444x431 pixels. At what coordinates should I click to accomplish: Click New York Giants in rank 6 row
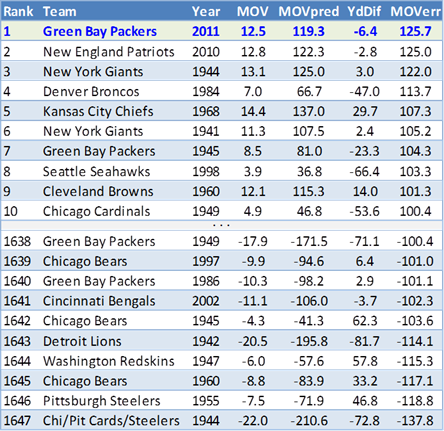93,131
